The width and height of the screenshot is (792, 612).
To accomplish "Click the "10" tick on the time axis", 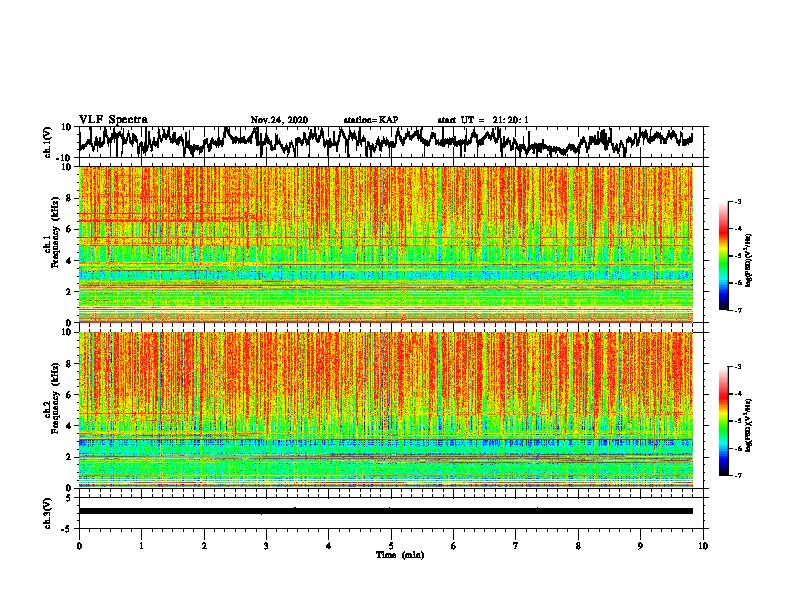I will click(703, 546).
